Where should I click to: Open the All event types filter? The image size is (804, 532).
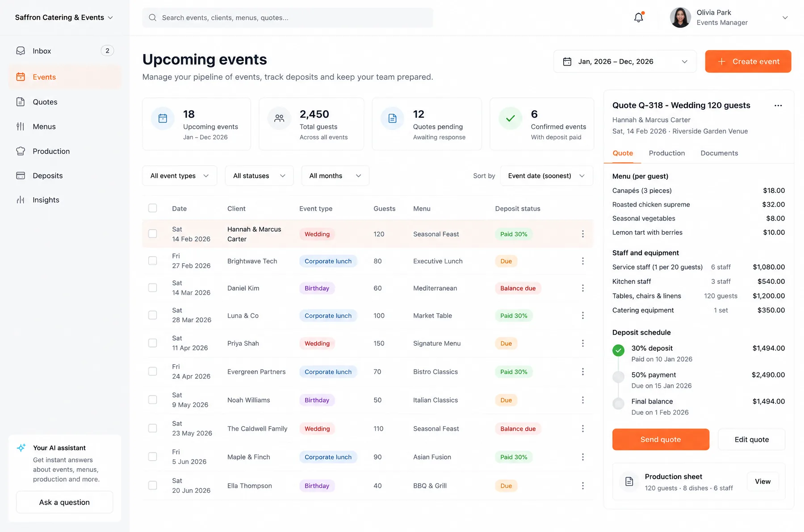pyautogui.click(x=180, y=176)
